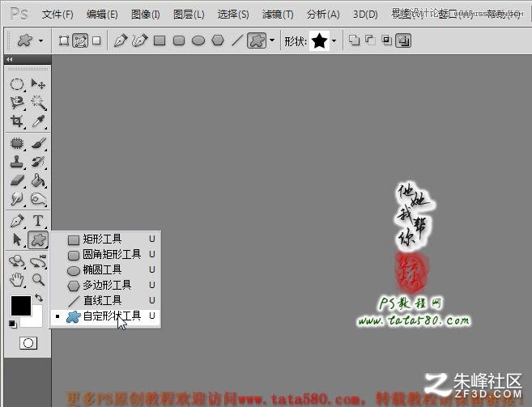This screenshot has width=532, height=407.
Task: Select the Eyedropper tool
Action: pos(38,121)
